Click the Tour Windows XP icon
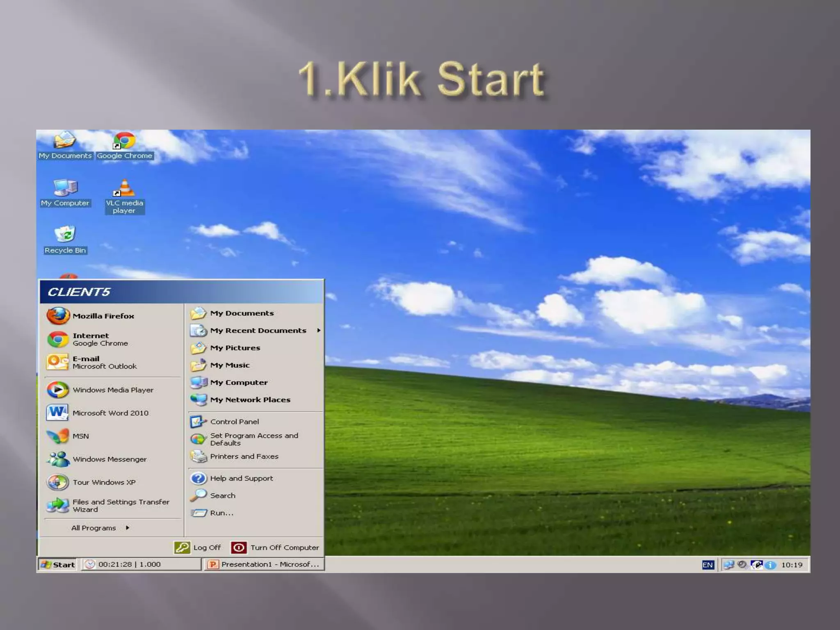 click(58, 482)
